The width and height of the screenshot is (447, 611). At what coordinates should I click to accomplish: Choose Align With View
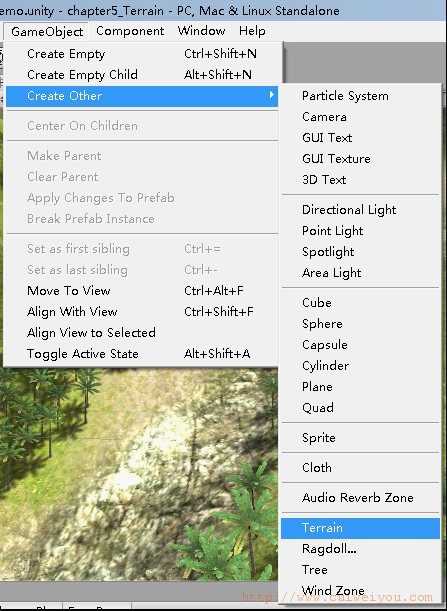click(x=142, y=312)
